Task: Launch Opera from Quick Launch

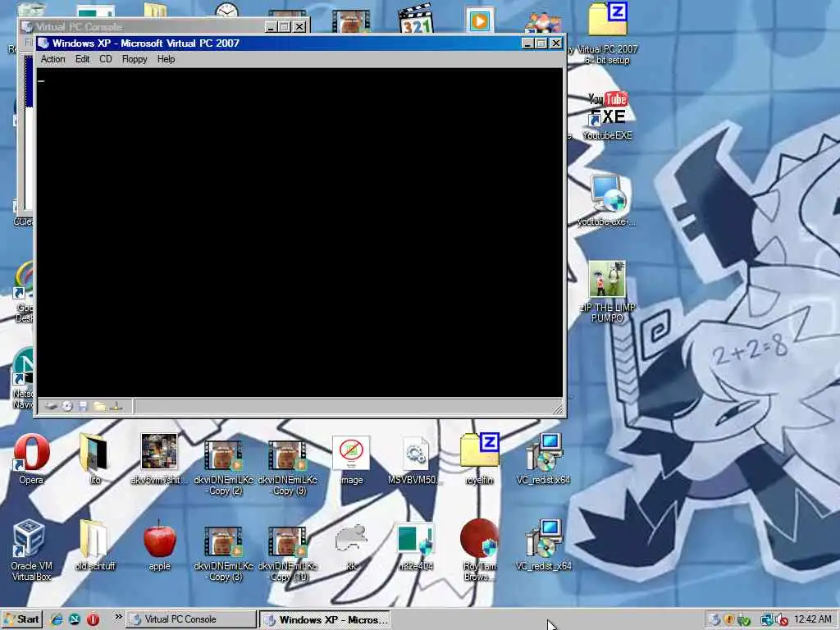Action: (x=93, y=620)
